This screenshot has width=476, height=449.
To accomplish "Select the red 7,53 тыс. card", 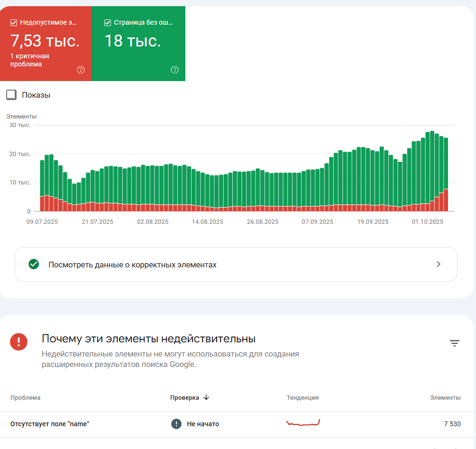I will (46, 44).
